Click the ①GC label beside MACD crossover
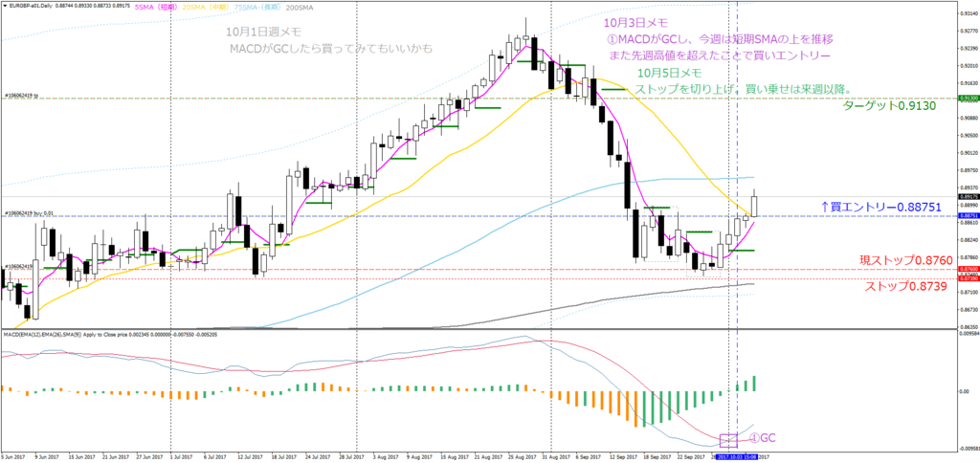Viewport: 980px width, 463px height. tap(762, 437)
